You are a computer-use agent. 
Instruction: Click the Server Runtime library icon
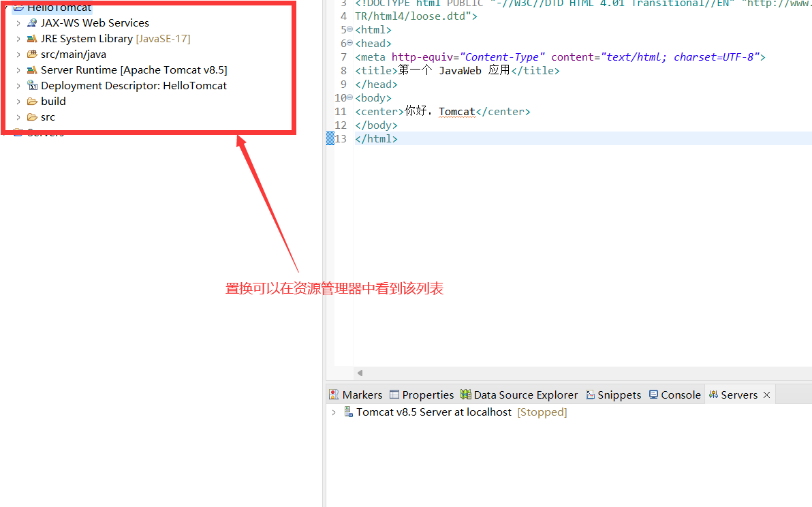[x=32, y=70]
